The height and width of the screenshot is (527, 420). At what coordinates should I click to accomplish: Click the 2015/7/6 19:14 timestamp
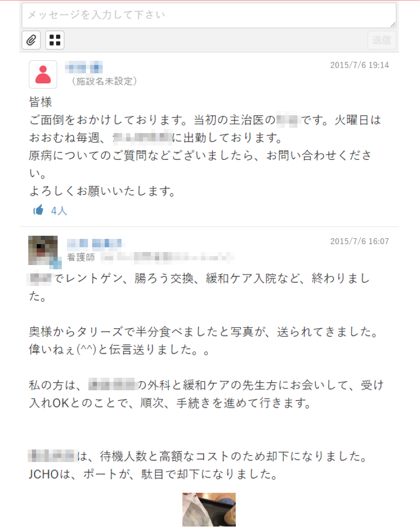click(359, 65)
